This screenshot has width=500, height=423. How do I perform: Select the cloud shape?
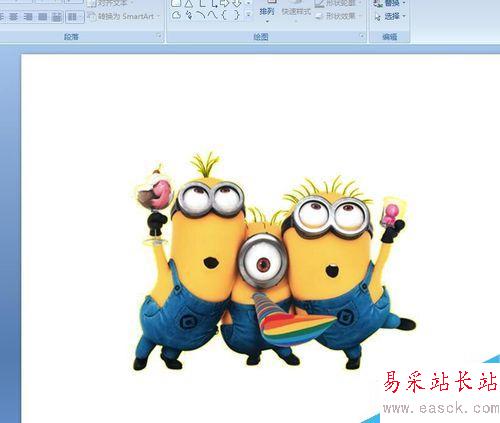click(x=176, y=15)
